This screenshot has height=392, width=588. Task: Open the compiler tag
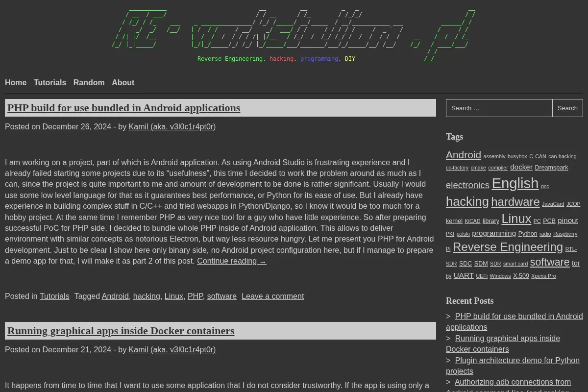coord(498,168)
